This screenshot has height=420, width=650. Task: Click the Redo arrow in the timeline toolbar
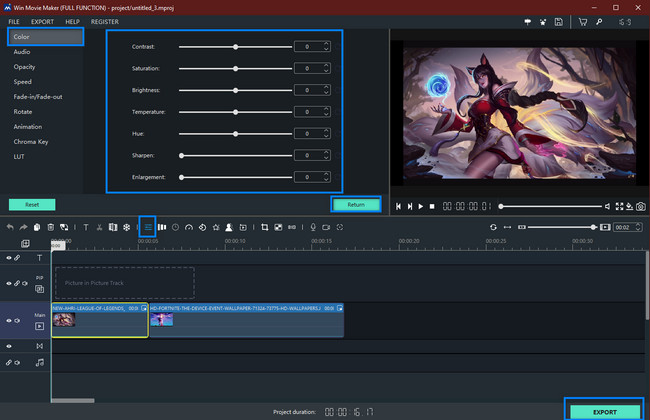(x=24, y=227)
